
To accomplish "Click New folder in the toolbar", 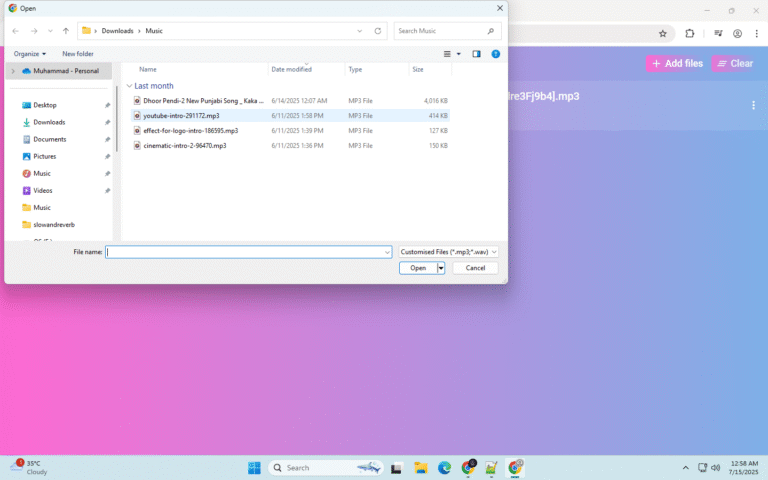I will pyautogui.click(x=78, y=54).
